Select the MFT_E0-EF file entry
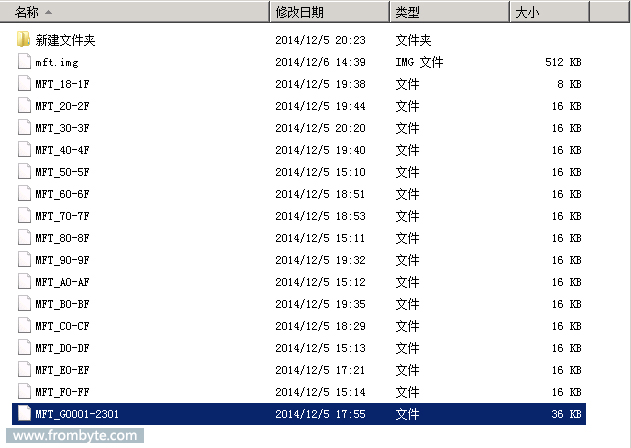 coord(62,370)
